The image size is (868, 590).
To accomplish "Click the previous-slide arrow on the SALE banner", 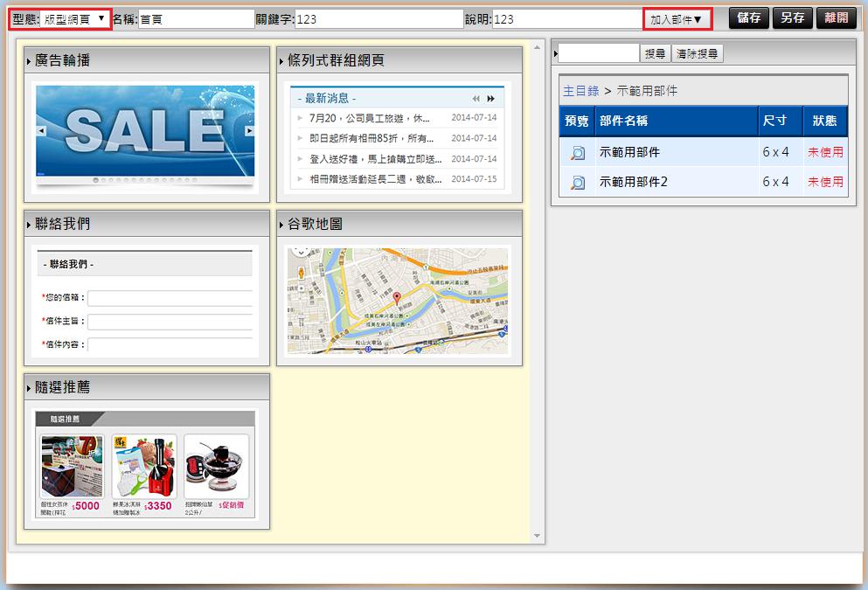I will point(41,131).
